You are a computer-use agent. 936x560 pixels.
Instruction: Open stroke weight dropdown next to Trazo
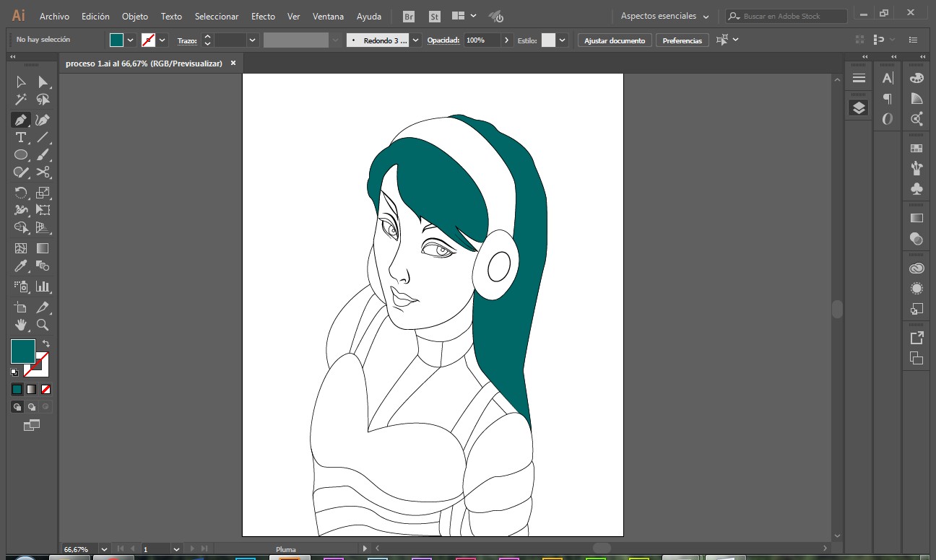252,40
